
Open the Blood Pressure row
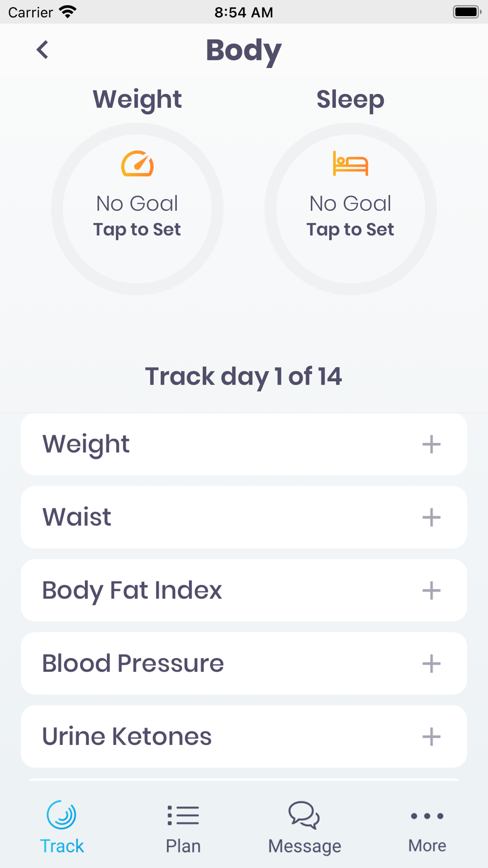244,663
